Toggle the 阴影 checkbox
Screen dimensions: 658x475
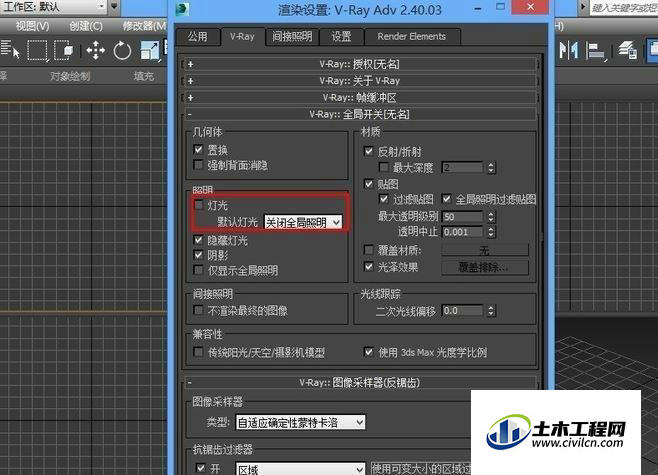click(x=198, y=255)
